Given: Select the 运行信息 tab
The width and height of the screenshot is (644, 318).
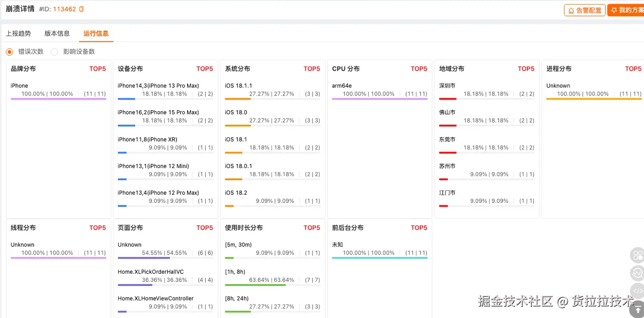Looking at the screenshot, I should pos(96,34).
